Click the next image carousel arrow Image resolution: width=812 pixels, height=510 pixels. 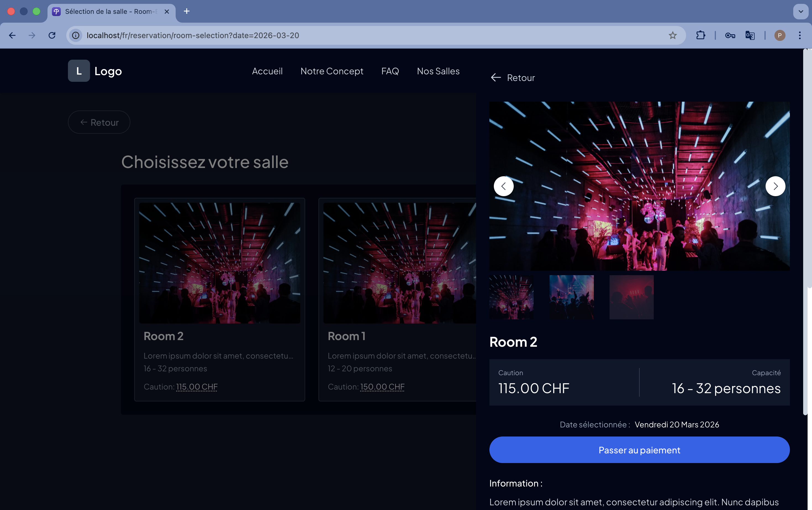coord(775,186)
